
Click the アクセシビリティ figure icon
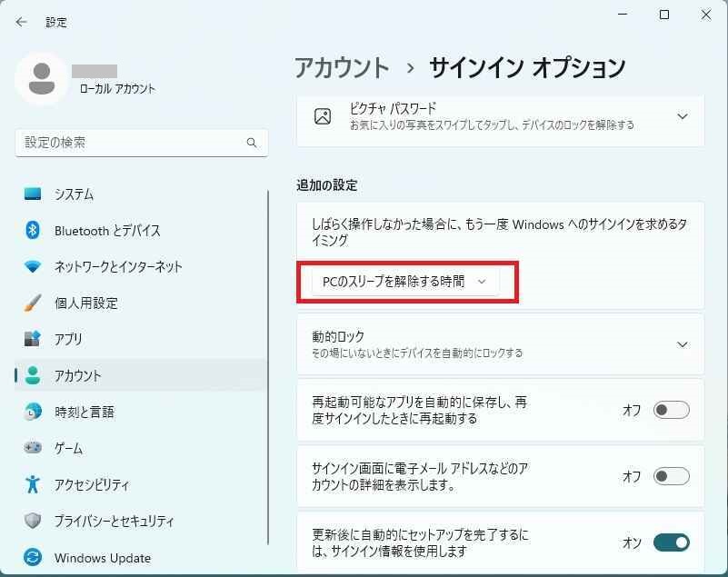[x=33, y=484]
